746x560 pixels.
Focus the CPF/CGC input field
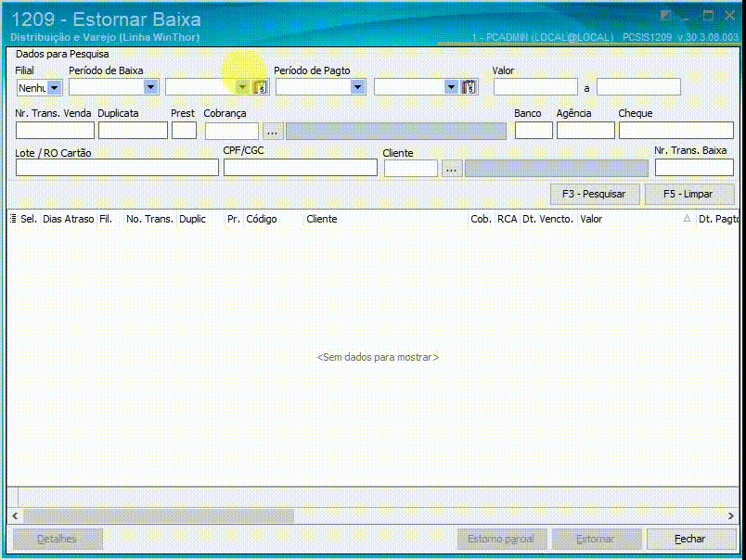point(301,168)
